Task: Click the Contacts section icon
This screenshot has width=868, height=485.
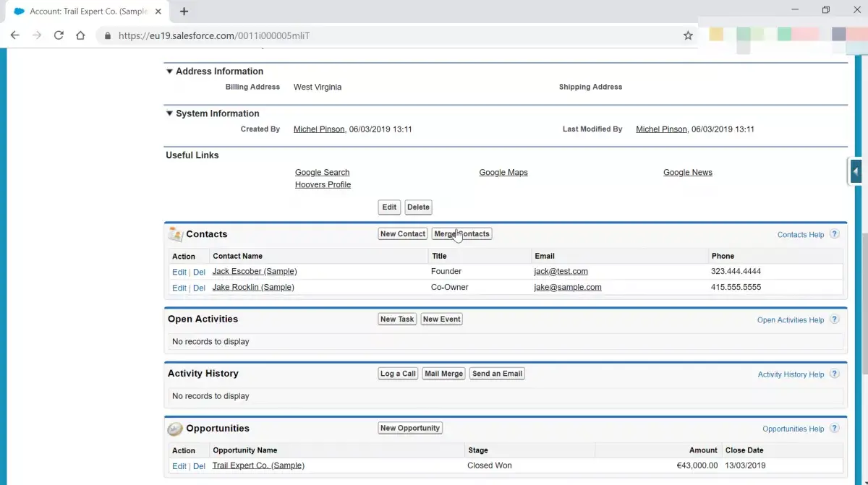Action: [175, 234]
